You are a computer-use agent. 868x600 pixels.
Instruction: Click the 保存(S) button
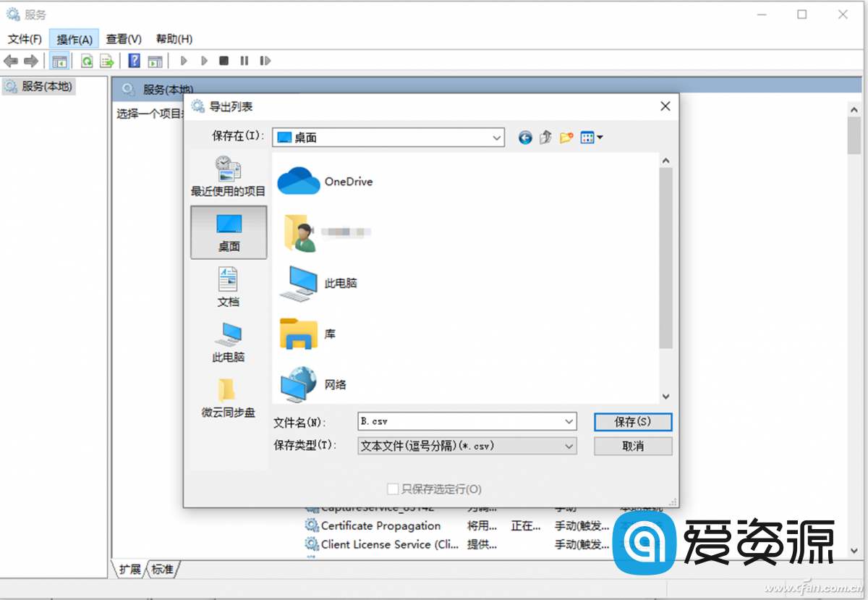pos(633,421)
